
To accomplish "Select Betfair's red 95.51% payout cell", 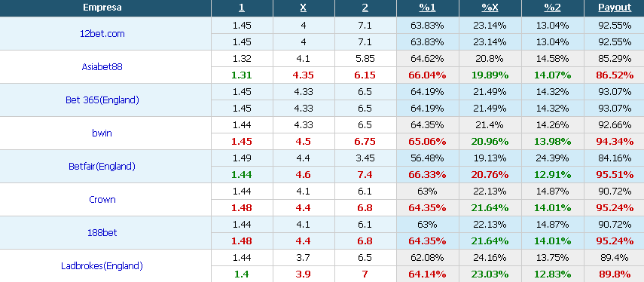I will (615, 175).
